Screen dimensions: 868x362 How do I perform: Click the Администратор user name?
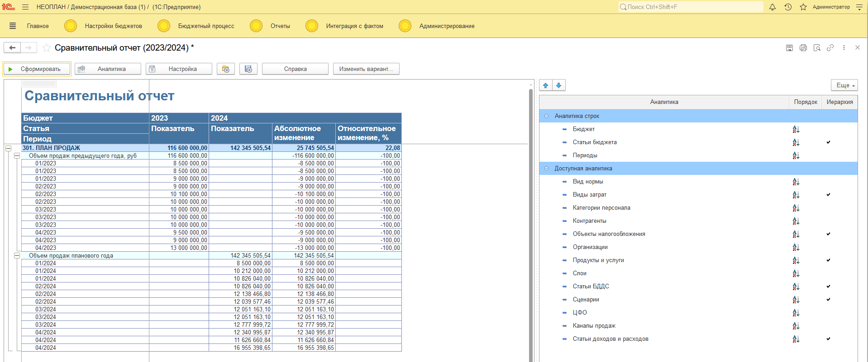(831, 7)
